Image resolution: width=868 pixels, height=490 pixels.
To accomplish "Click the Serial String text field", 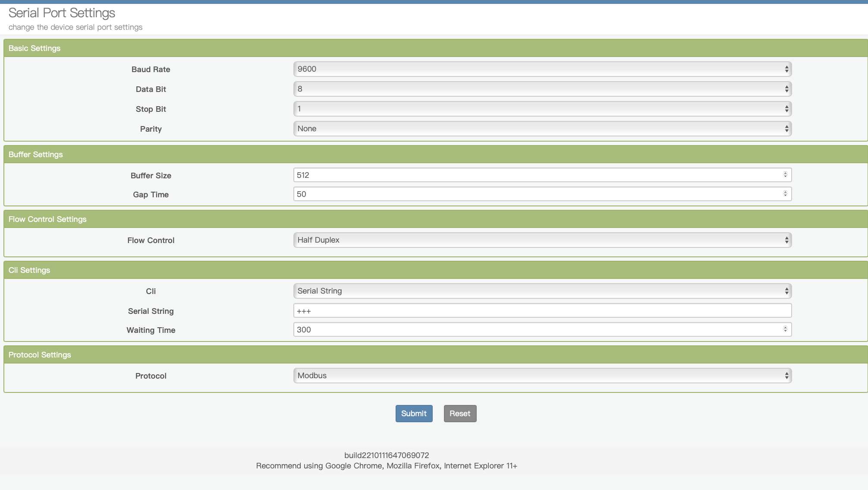I will tap(542, 311).
